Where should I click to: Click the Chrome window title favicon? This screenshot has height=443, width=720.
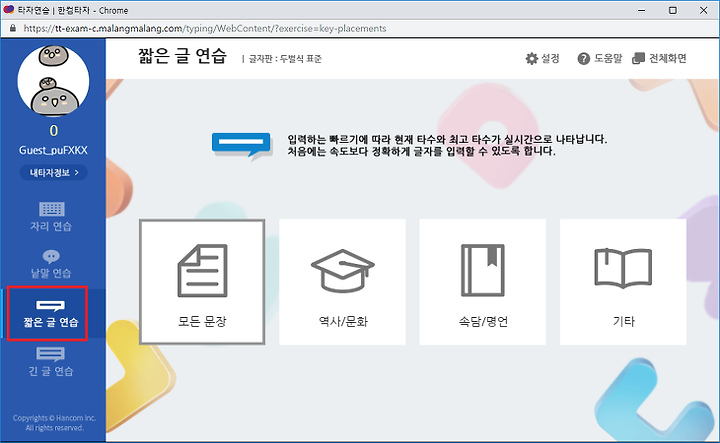pos(8,10)
